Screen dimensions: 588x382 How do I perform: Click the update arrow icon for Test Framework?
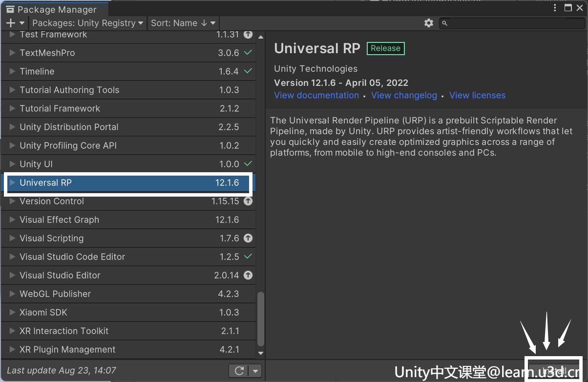248,34
